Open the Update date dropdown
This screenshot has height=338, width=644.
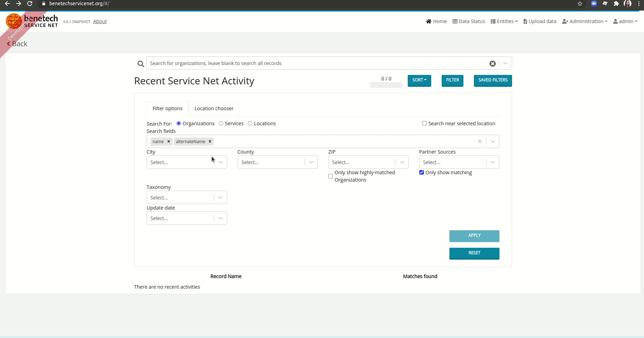[x=187, y=218]
